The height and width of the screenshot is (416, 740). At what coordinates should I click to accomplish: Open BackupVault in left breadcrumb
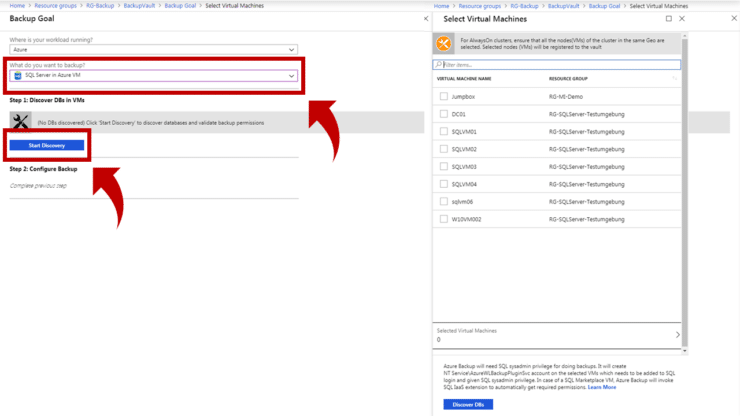point(139,6)
